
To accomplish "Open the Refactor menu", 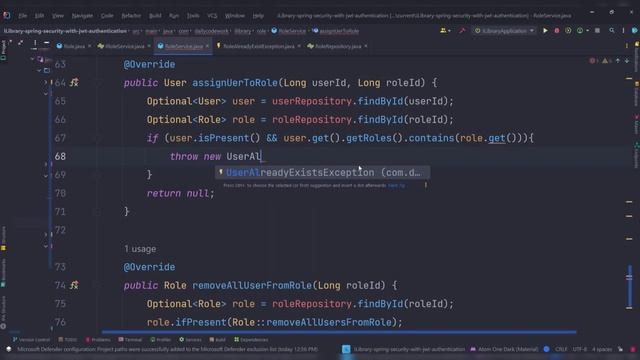I will tap(131, 16).
